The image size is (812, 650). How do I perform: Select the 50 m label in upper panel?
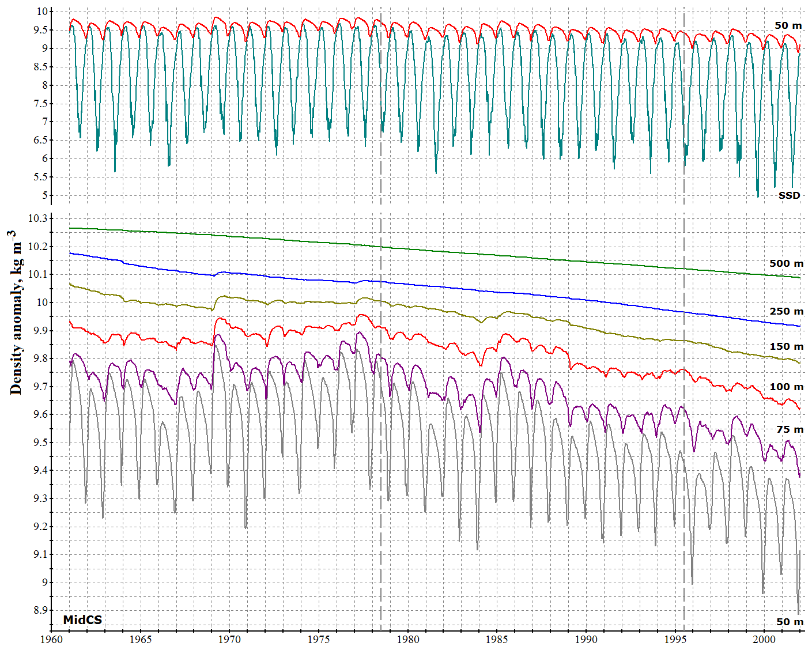[788, 25]
